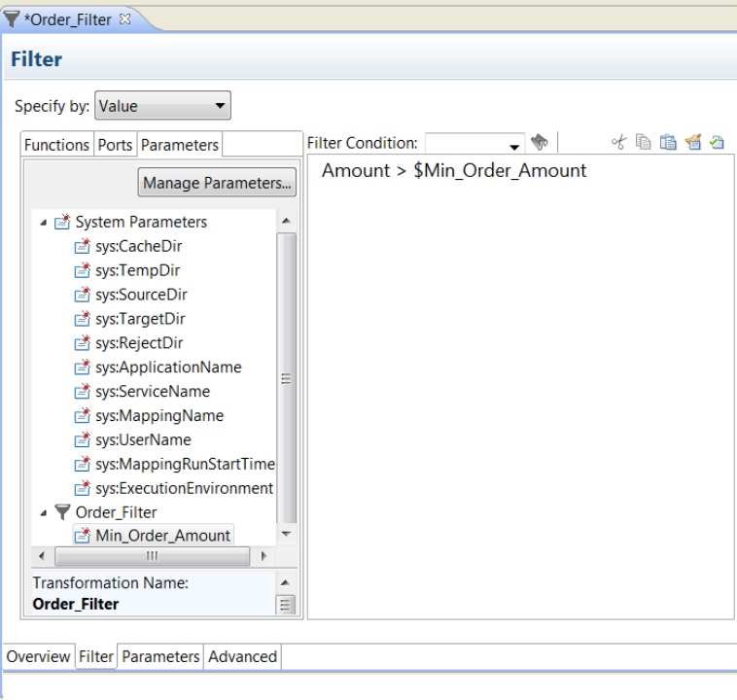Click the System Parameters folder icon
This screenshot has height=700, width=737.
tap(62, 222)
